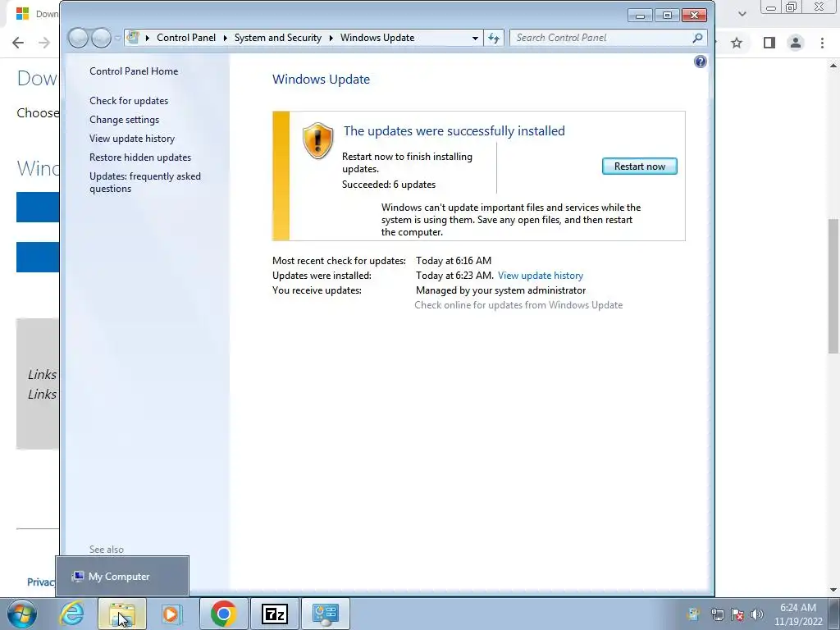Screen dimensions: 840x630
Task: Switch to Google Chrome in taskbar
Action: (x=223, y=614)
